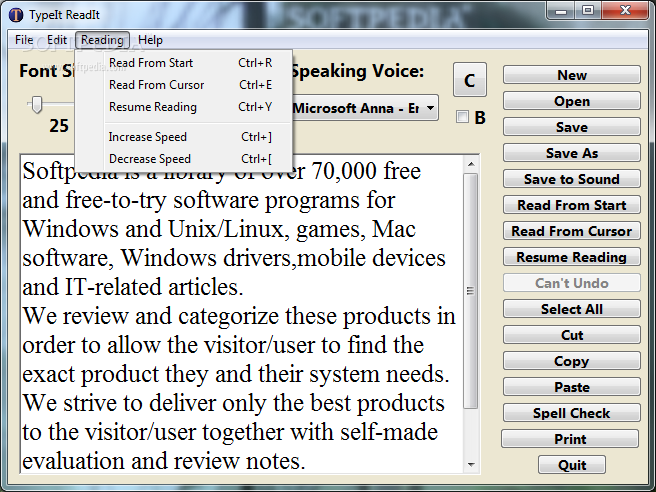This screenshot has width=656, height=492.
Task: Close the TypeIt ReadIt window
Action: [x=625, y=10]
